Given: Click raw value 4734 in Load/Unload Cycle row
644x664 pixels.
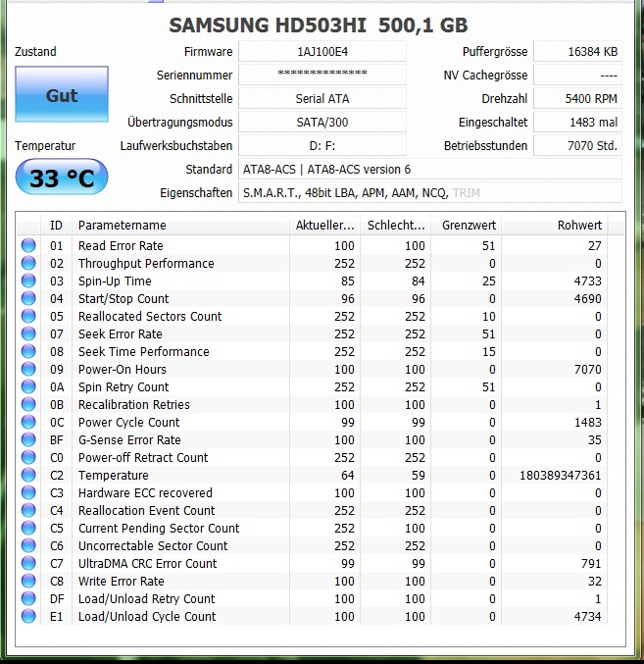Looking at the screenshot, I should pyautogui.click(x=588, y=616).
